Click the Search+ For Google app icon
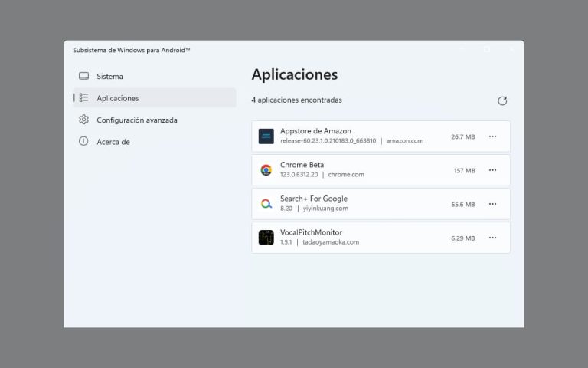The height and width of the screenshot is (368, 588). 266,204
